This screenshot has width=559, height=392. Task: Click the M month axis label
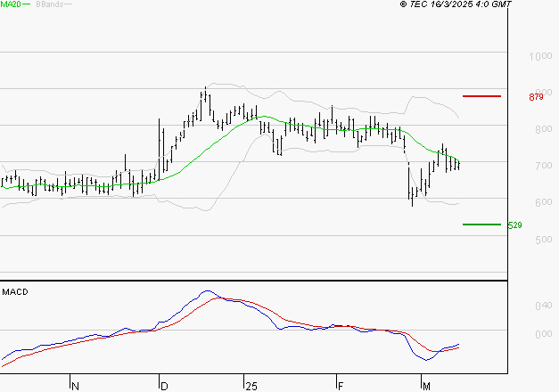pos(426,387)
